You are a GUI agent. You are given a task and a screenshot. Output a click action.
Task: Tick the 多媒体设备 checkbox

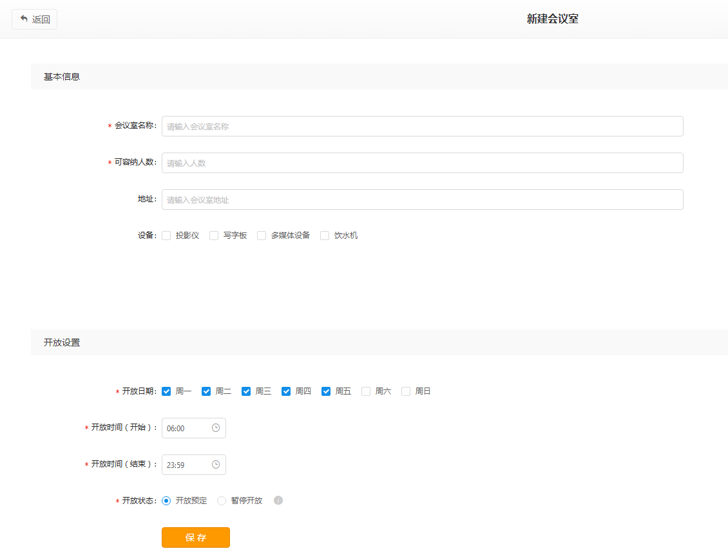[262, 236]
